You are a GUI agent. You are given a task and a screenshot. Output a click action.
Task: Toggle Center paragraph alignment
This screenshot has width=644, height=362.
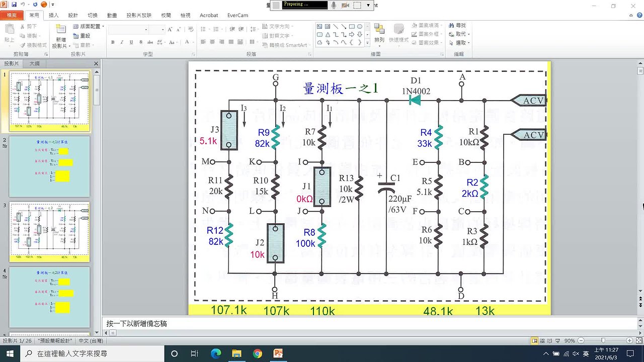point(212,42)
